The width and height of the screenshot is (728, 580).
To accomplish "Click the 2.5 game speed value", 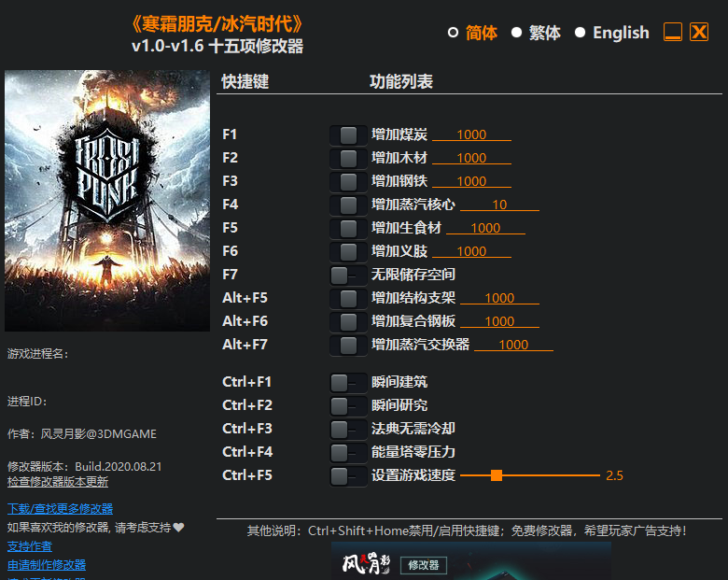I will tap(614, 475).
